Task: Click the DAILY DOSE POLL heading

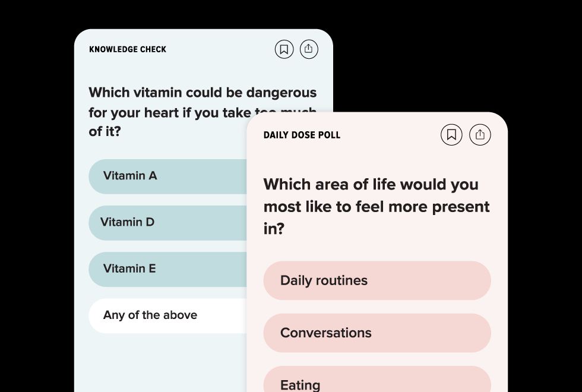Action: pos(302,135)
